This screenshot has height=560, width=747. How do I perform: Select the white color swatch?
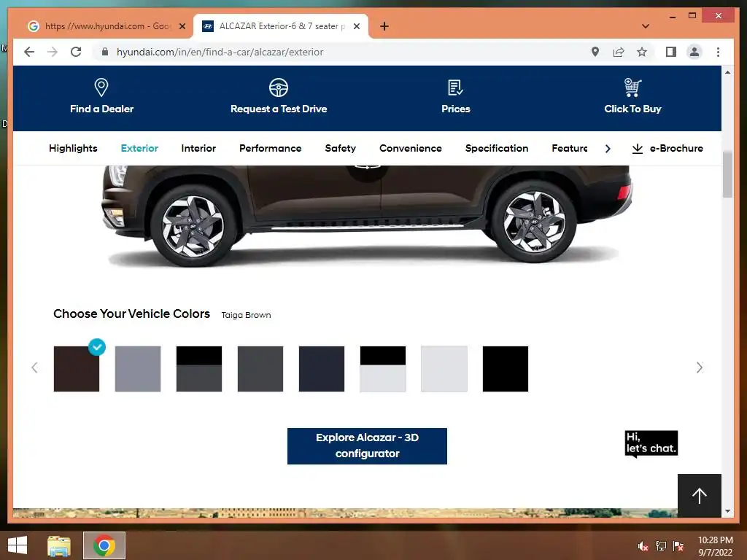click(x=444, y=368)
